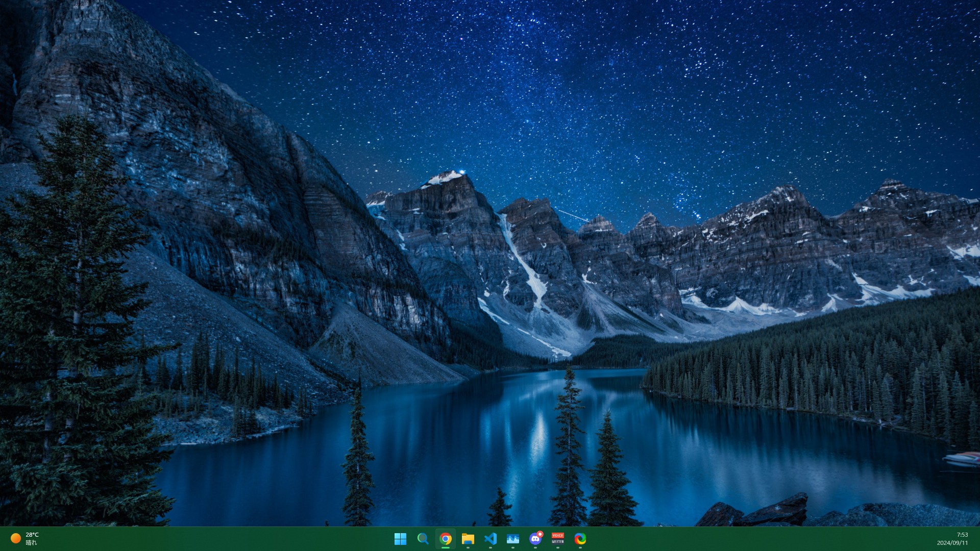Switch to Google Chrome on taskbar
This screenshot has height=551, width=980.
[445, 539]
